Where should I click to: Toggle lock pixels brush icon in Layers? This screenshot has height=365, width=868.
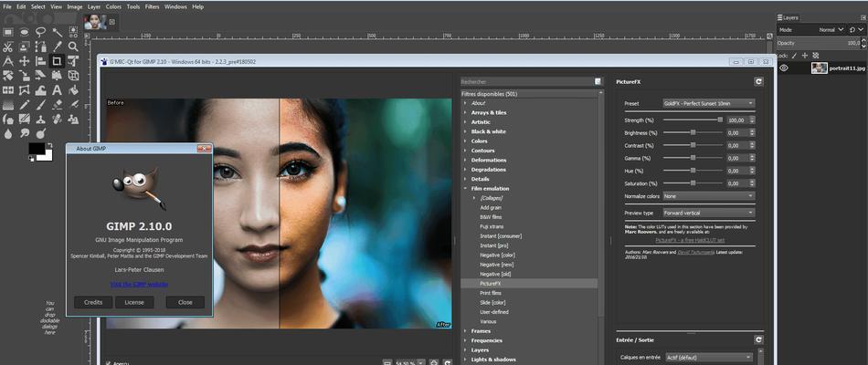794,56
